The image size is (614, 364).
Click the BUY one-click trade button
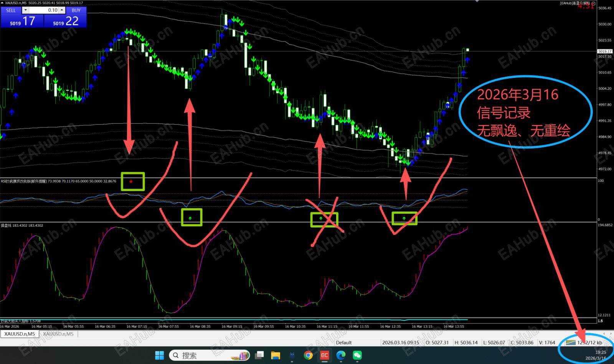(x=76, y=10)
